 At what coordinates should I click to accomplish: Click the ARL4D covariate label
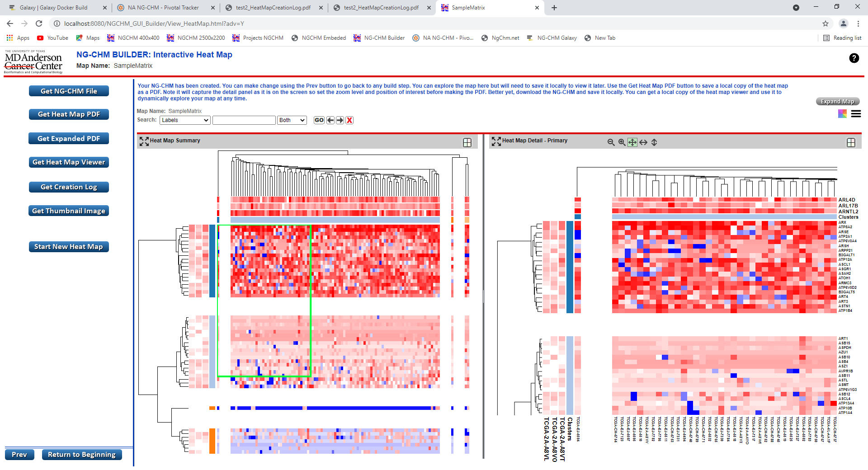click(847, 200)
